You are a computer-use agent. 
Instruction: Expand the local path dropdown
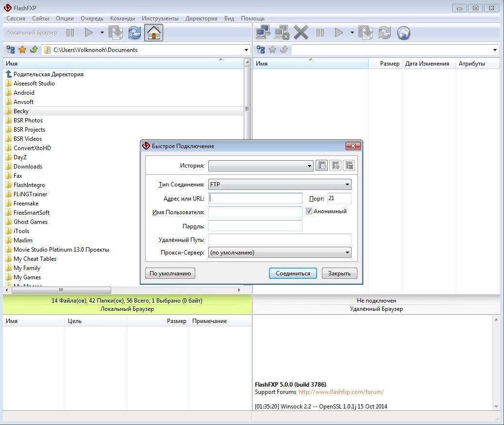coord(246,50)
